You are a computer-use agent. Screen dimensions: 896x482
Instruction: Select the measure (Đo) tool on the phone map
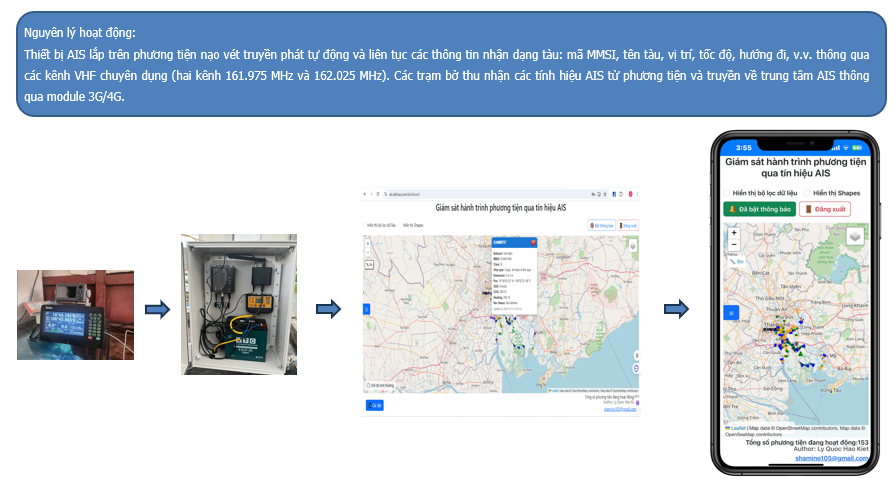pyautogui.click(x=736, y=261)
